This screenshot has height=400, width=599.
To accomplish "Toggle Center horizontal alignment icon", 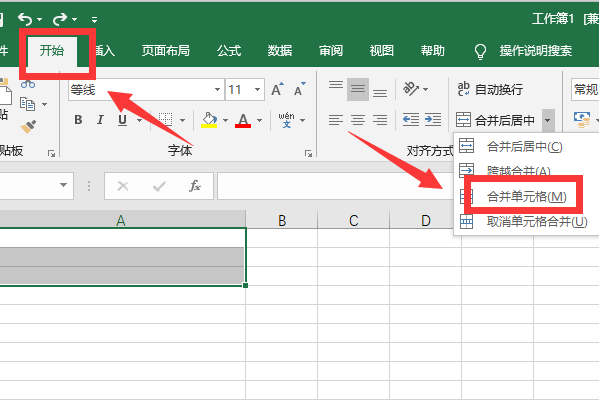I will point(358,120).
